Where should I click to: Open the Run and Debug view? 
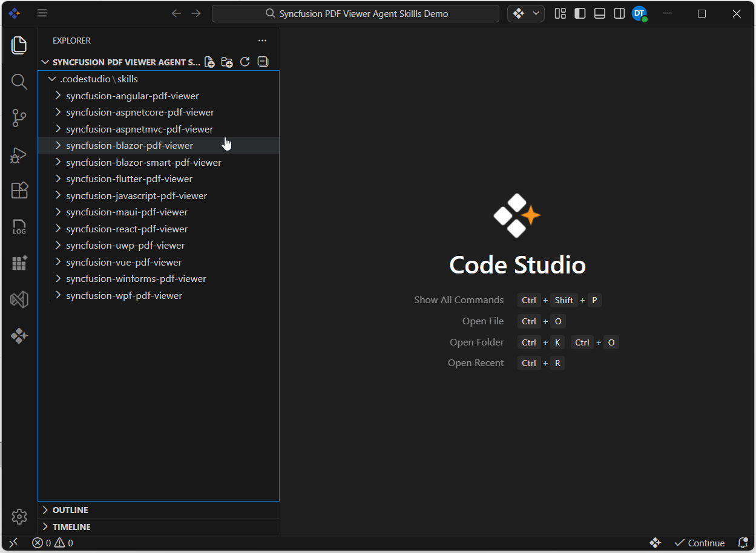19,155
